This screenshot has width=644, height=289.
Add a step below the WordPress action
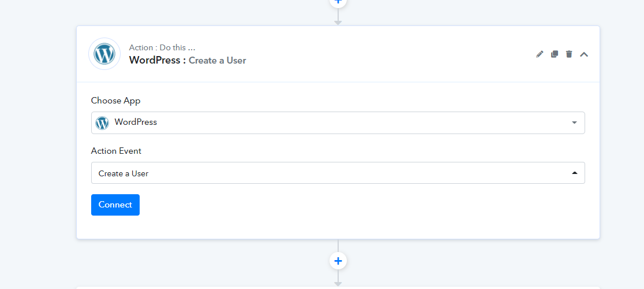338,261
